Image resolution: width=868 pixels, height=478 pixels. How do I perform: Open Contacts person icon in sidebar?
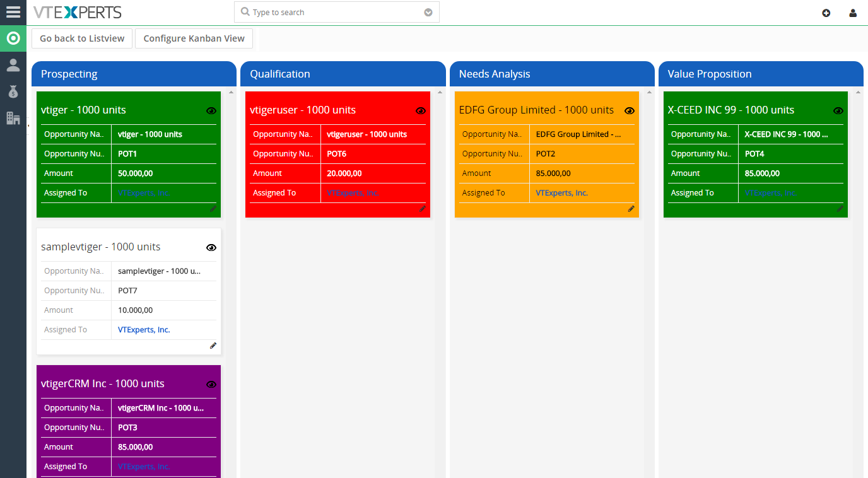pyautogui.click(x=13, y=65)
